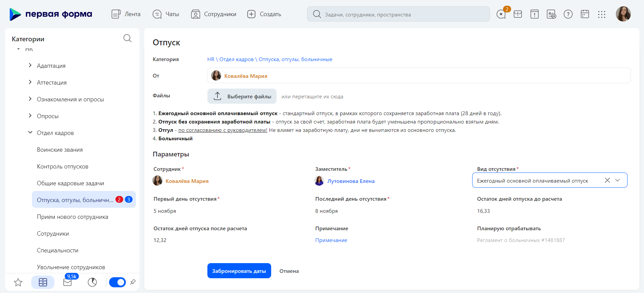Click the global search field
The image size is (644, 293).
[398, 14]
